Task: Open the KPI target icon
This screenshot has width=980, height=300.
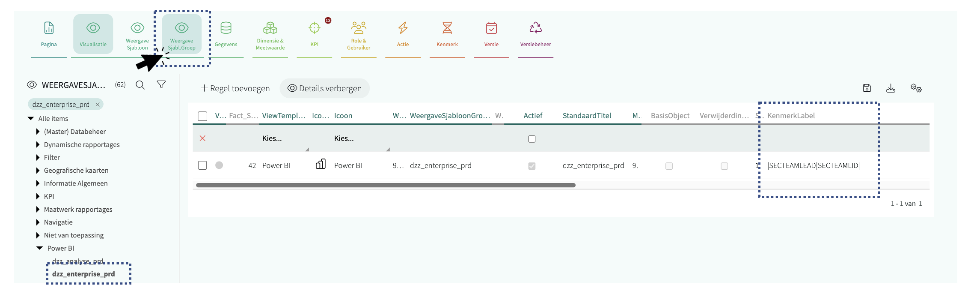Action: click(314, 28)
